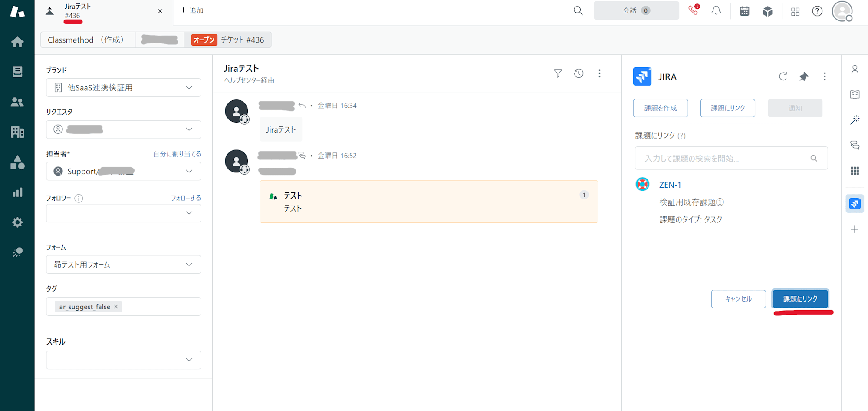Open knowledge book icon in right rail

[855, 95]
